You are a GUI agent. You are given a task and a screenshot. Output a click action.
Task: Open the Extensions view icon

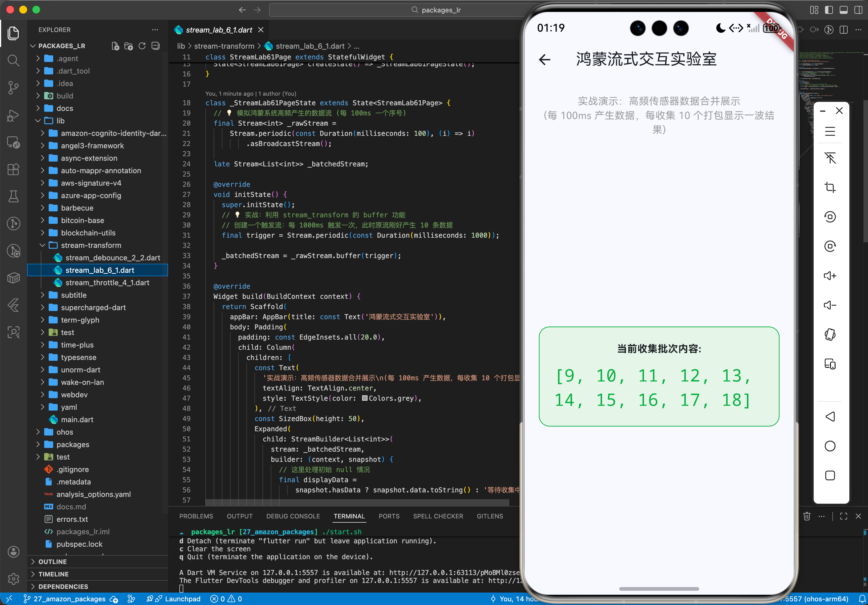click(x=13, y=170)
